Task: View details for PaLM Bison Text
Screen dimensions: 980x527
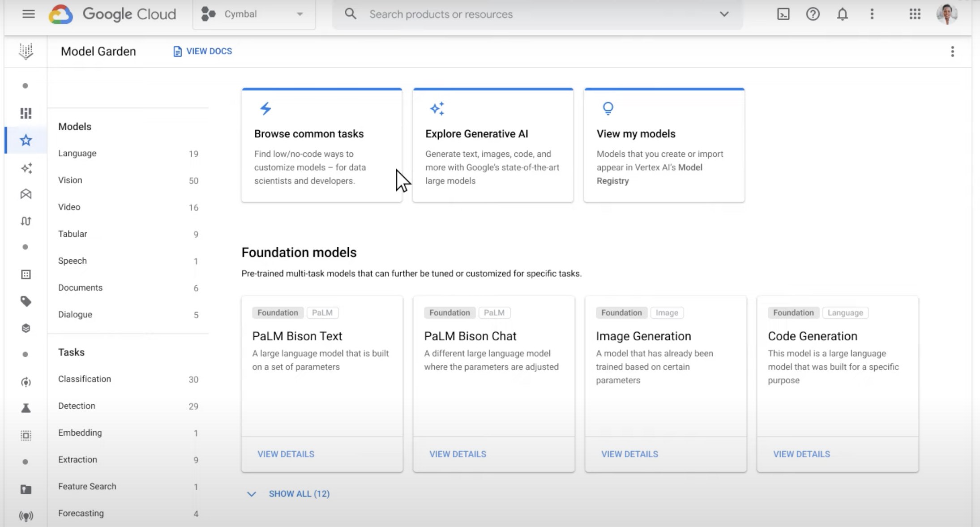Action: 286,454
